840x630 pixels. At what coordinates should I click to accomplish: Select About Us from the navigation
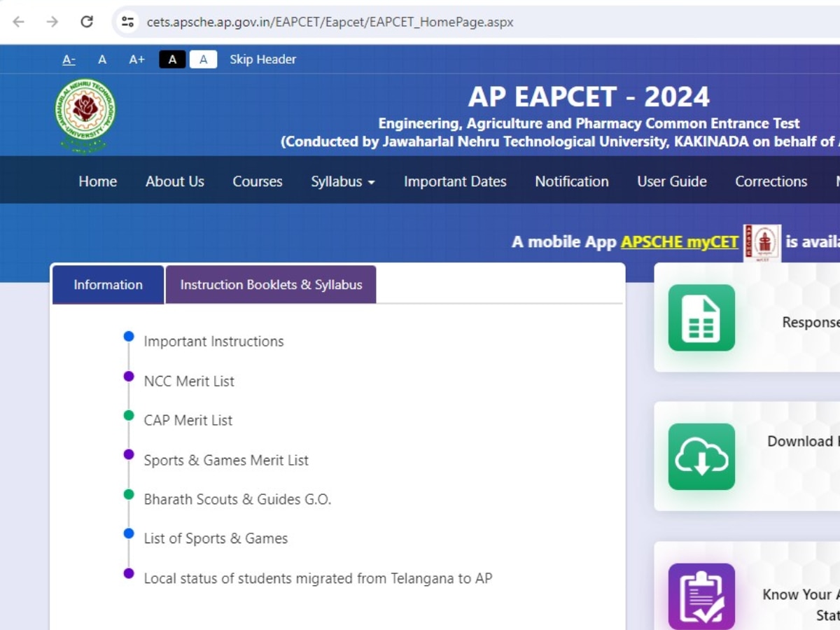click(174, 181)
